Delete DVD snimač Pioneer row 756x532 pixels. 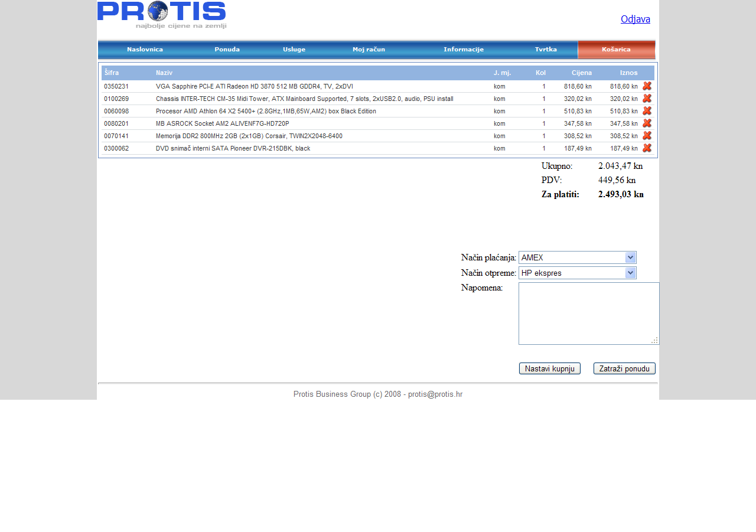point(647,148)
